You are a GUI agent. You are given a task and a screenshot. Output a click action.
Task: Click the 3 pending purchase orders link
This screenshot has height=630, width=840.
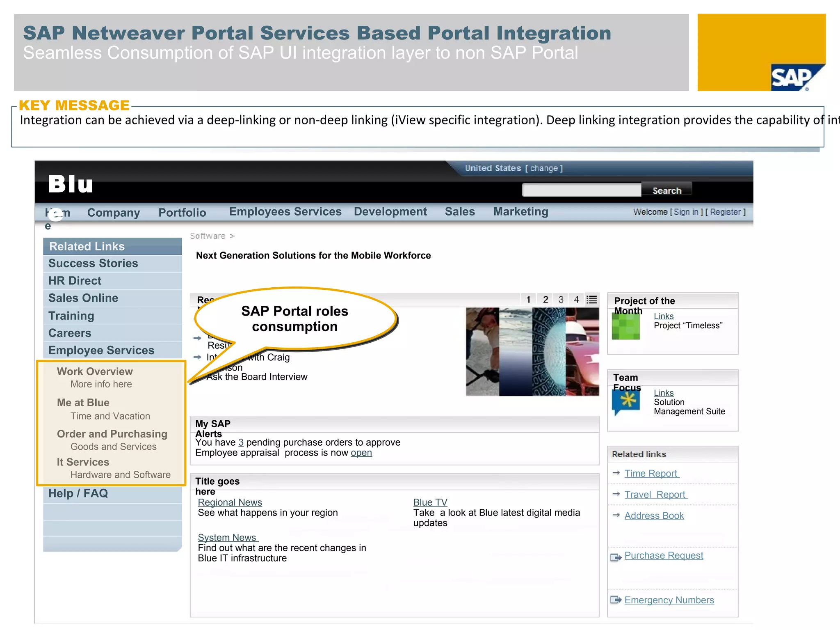click(x=241, y=442)
